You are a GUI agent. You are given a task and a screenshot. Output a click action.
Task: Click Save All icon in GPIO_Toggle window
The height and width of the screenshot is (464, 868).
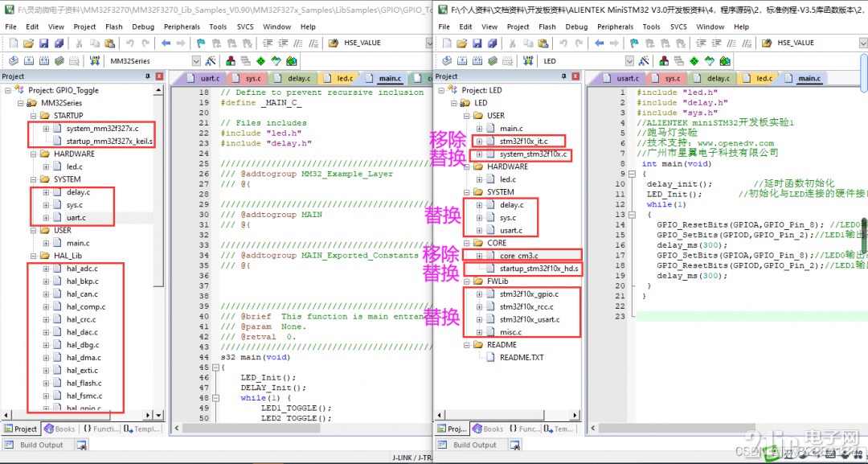coord(58,43)
